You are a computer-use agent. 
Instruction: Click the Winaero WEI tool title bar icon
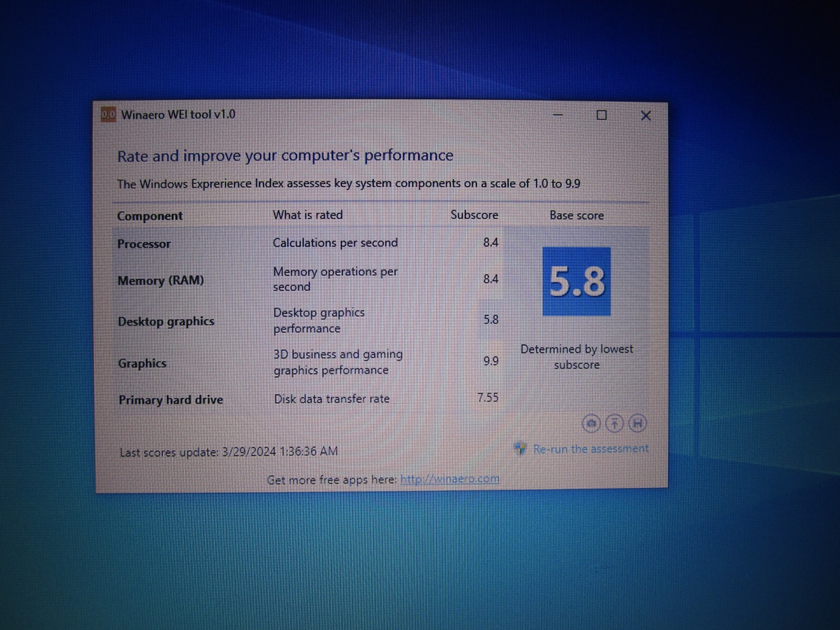[x=108, y=114]
